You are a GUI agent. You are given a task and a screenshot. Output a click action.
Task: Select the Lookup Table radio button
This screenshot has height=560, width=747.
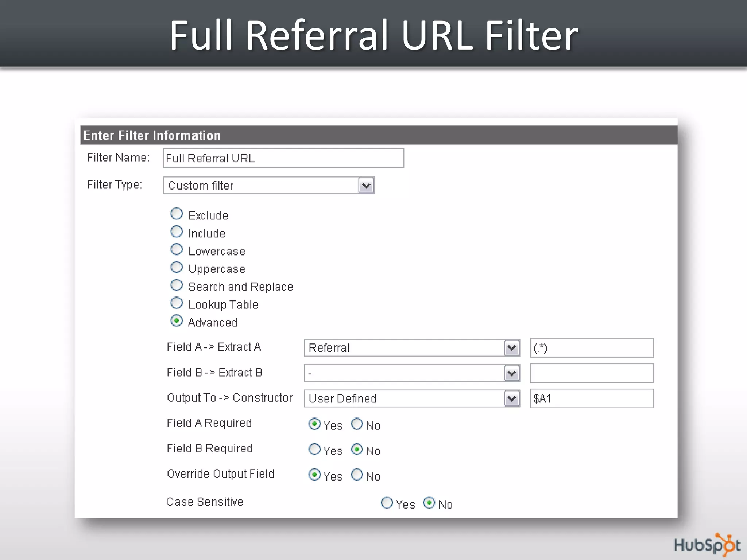point(177,303)
